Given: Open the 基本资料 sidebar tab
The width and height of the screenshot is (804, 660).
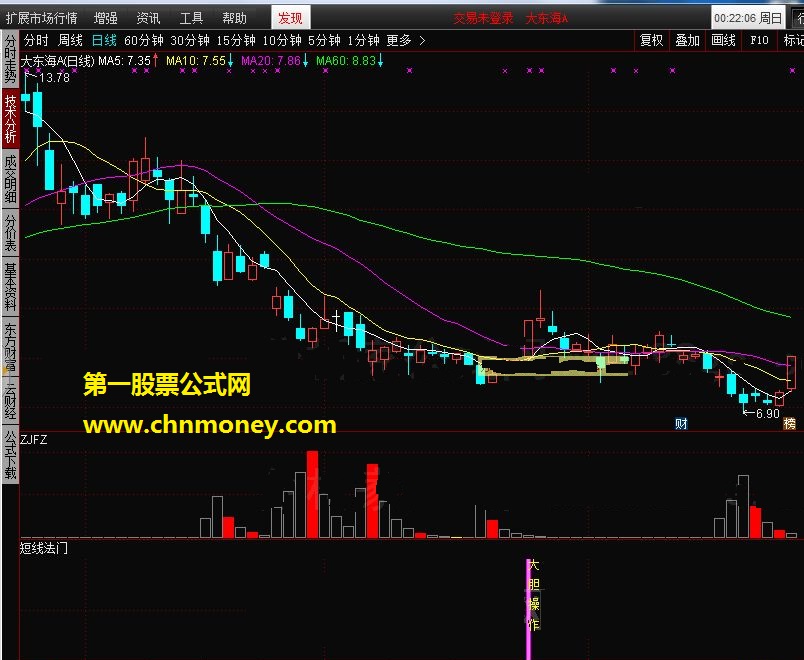Looking at the screenshot, I should click(x=10, y=287).
